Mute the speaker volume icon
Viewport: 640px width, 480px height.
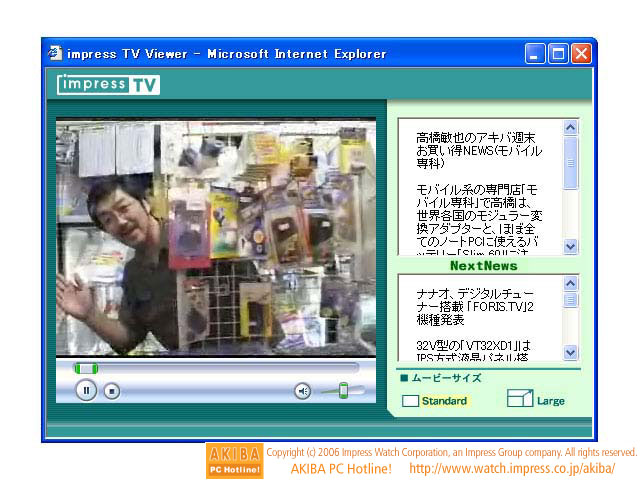click(x=302, y=391)
